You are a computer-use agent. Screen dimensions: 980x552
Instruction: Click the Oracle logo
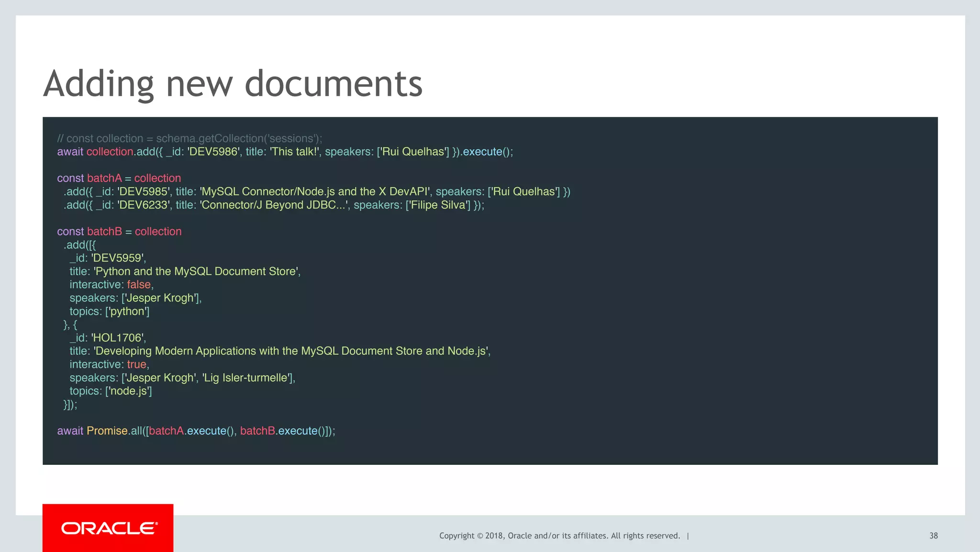coord(109,528)
